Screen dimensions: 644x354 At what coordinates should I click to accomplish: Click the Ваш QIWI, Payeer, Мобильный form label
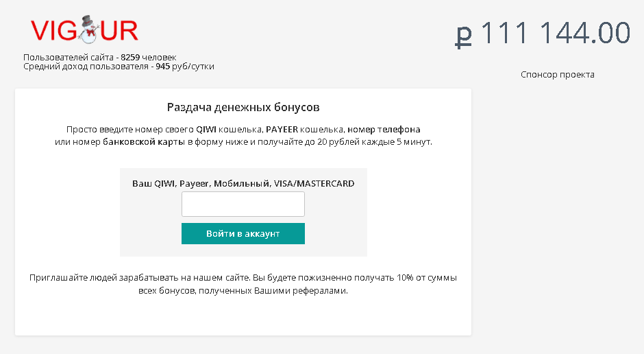point(243,184)
